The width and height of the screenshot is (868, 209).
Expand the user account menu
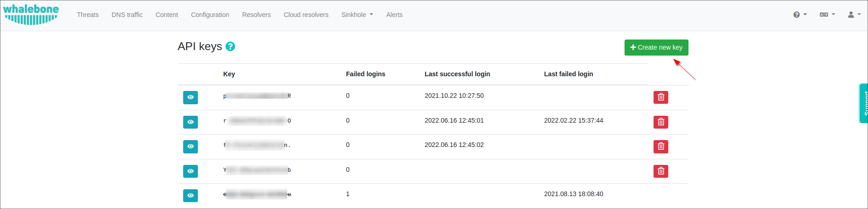(x=854, y=15)
